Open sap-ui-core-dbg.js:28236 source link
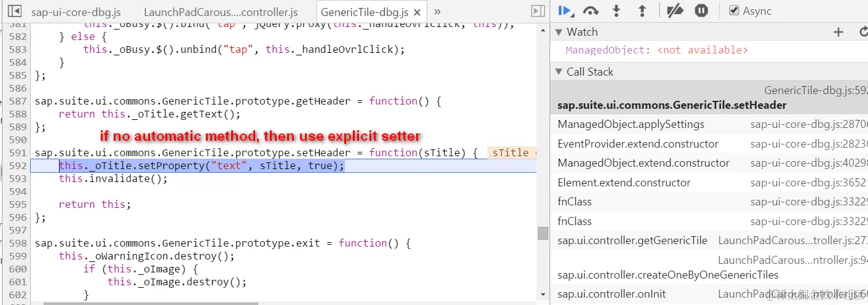Viewport: 868px width, 305px height. click(809, 144)
